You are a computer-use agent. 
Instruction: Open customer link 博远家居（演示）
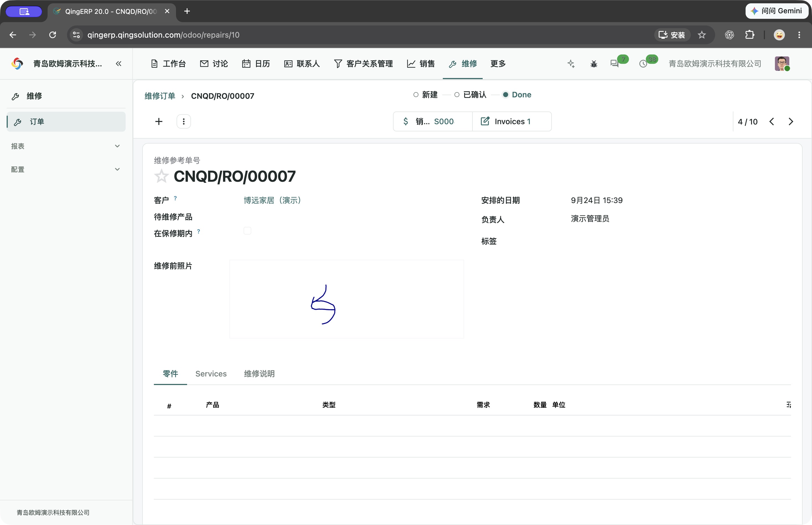coord(273,201)
